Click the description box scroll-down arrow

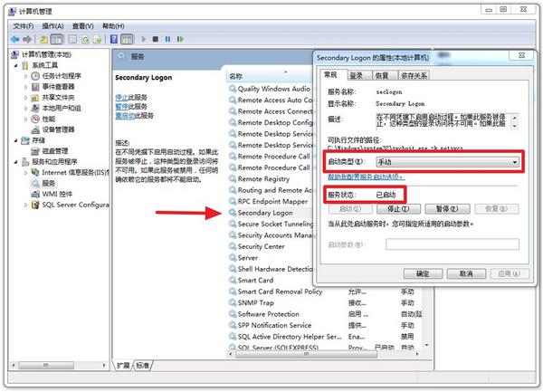point(515,127)
